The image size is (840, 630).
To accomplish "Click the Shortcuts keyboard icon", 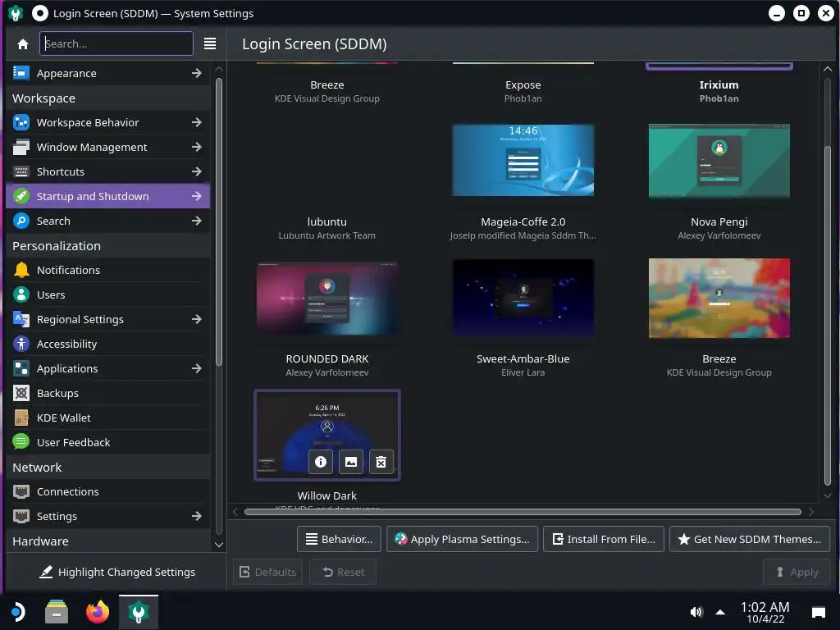I will pyautogui.click(x=21, y=171).
